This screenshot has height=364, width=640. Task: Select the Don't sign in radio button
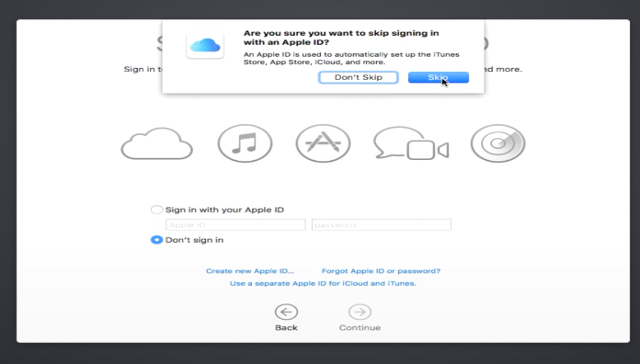(x=156, y=240)
